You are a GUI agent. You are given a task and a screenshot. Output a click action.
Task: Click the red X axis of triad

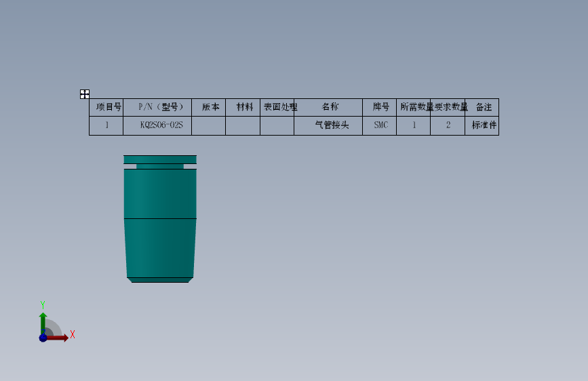tap(58, 338)
